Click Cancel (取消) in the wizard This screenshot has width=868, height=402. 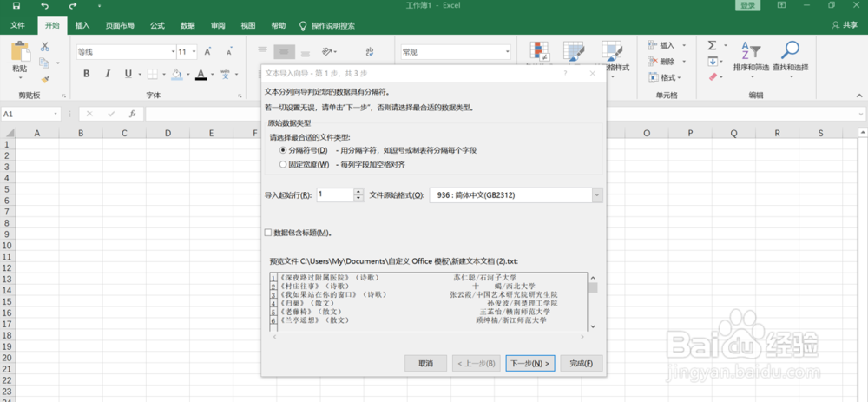425,364
